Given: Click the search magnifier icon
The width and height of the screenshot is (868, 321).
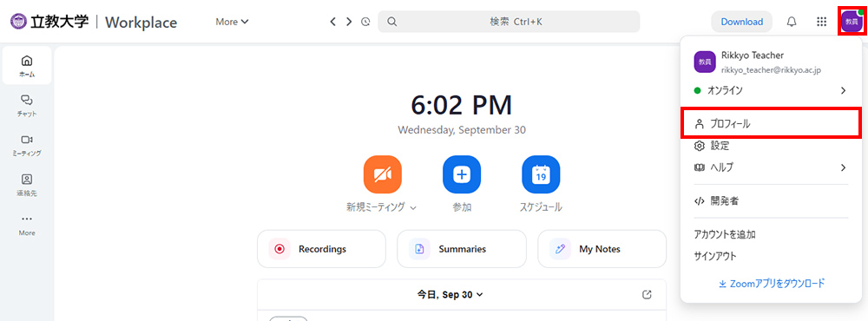Looking at the screenshot, I should [x=392, y=23].
